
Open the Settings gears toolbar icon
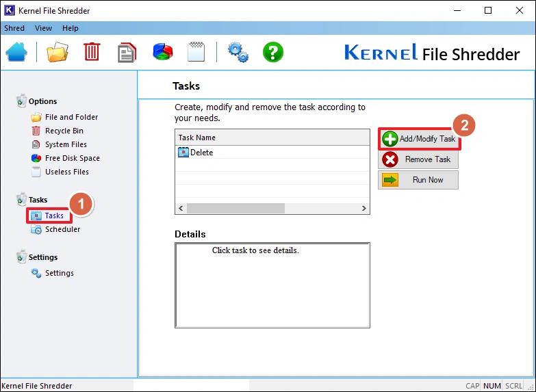click(238, 53)
